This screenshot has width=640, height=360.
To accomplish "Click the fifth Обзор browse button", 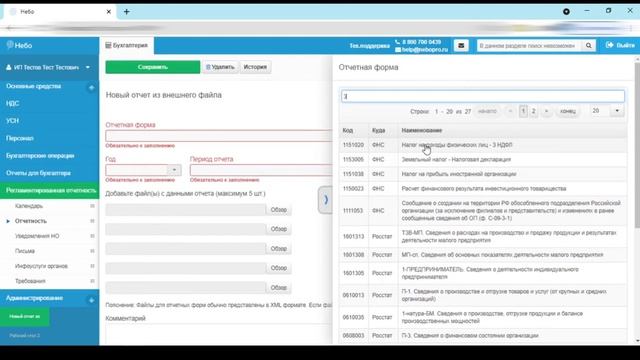I will coord(279,288).
